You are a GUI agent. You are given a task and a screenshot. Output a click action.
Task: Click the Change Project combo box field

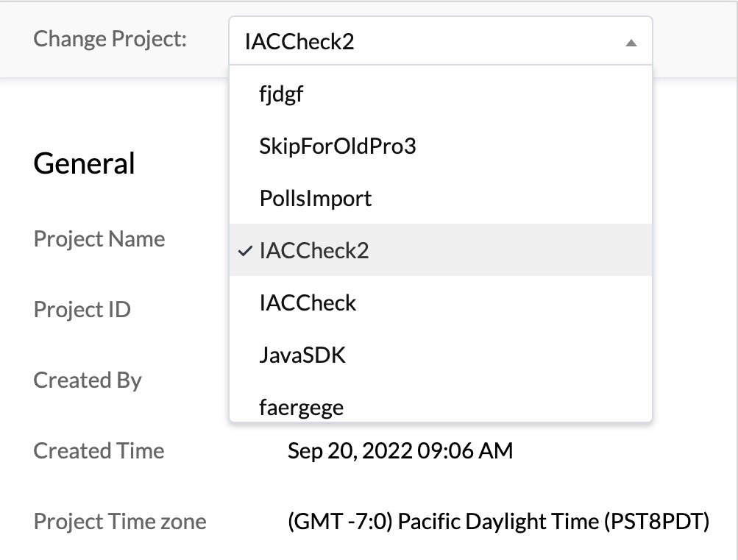click(x=427, y=42)
